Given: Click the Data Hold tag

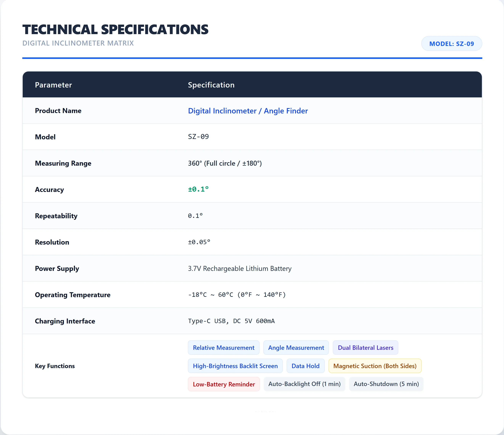Looking at the screenshot, I should [x=305, y=366].
